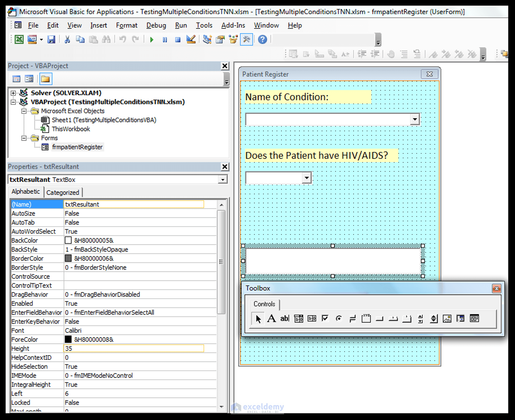Toggle Design Mode in the toolbar
Image resolution: width=515 pixels, height=420 pixels.
click(191, 40)
